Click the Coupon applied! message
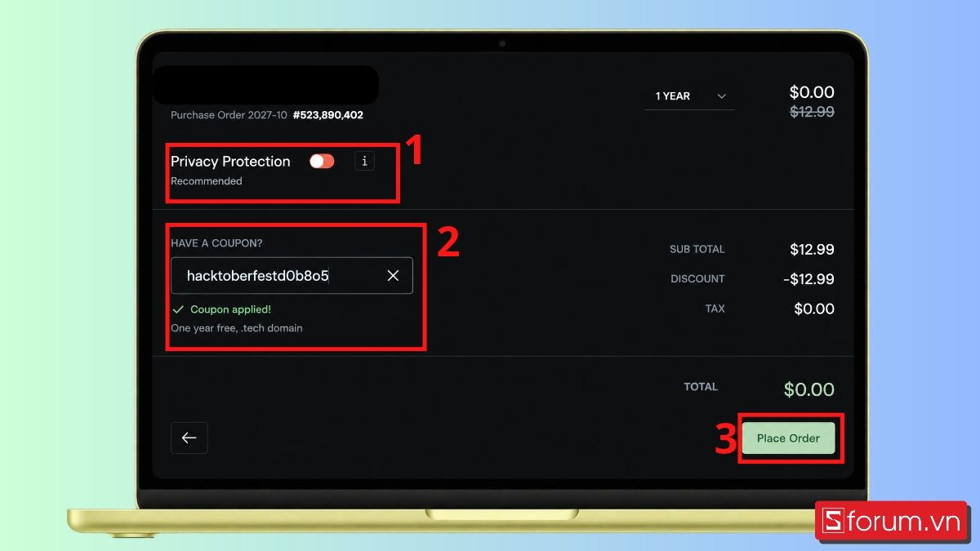980x551 pixels. [230, 310]
